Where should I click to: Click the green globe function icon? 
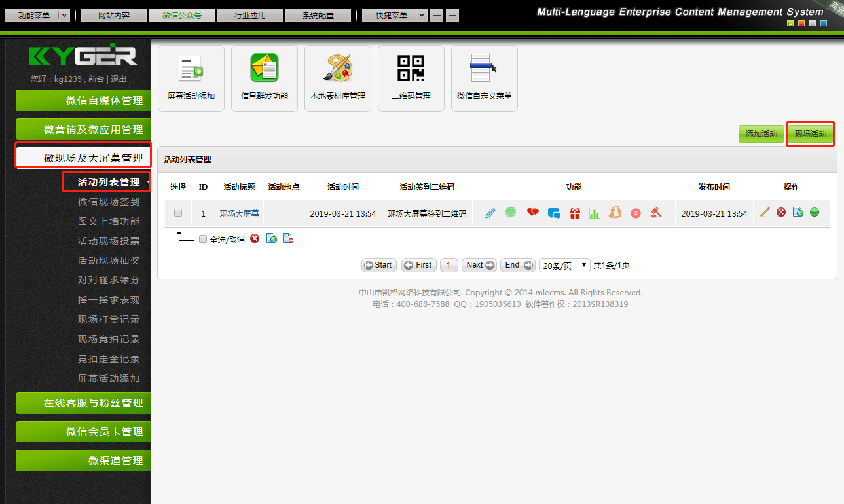click(511, 212)
